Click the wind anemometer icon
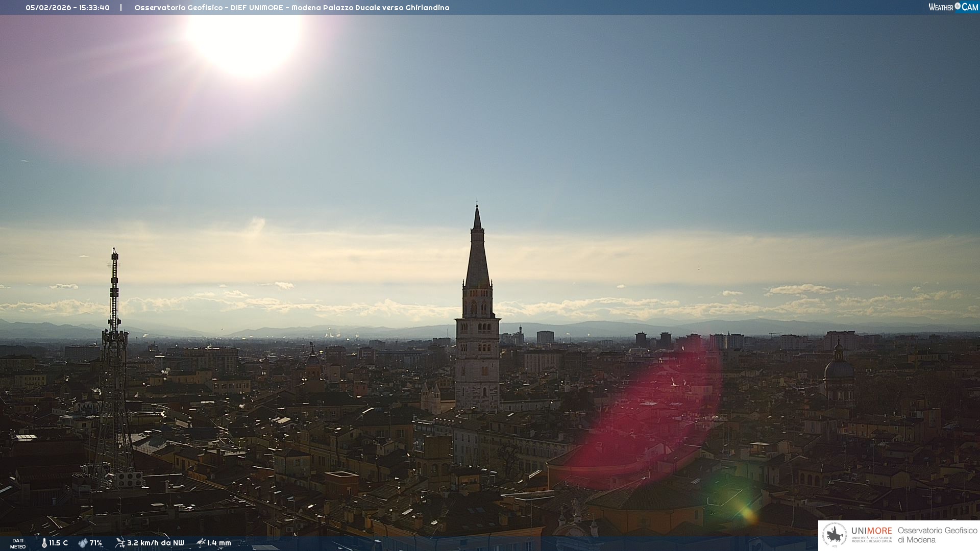 (x=120, y=543)
